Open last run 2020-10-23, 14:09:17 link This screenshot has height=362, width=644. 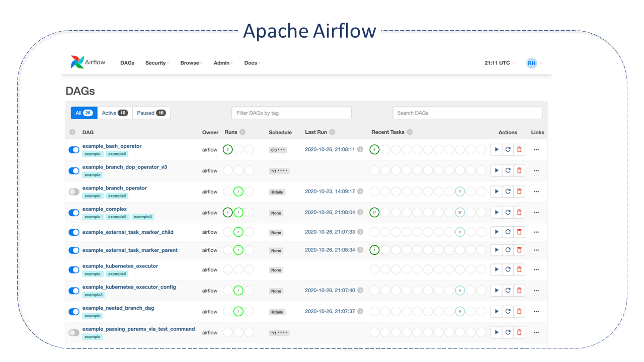point(330,192)
